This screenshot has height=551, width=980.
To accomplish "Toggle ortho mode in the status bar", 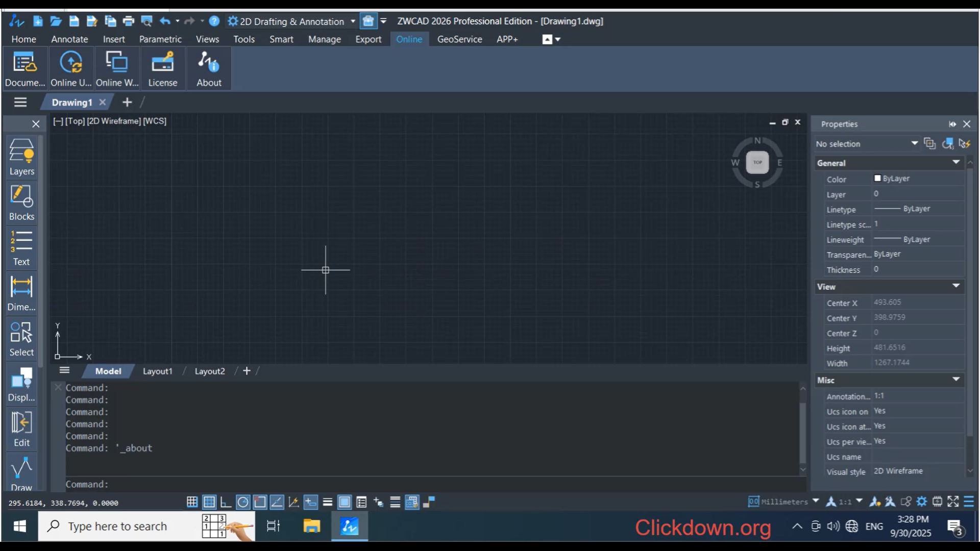I will pos(226,502).
